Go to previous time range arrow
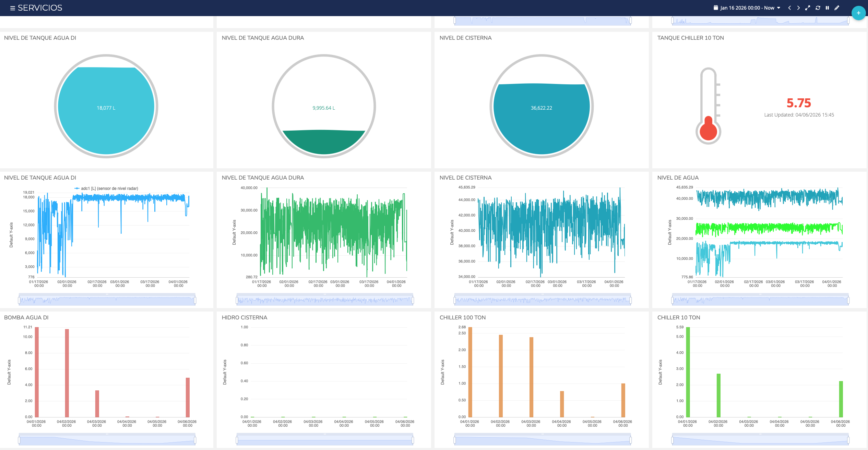Screen dimensions: 868x450 (x=789, y=8)
